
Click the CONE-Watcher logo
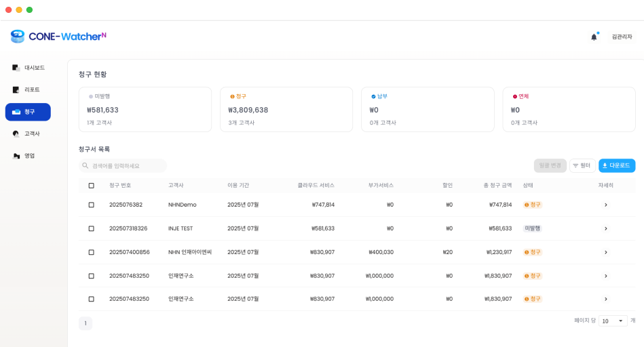click(58, 37)
